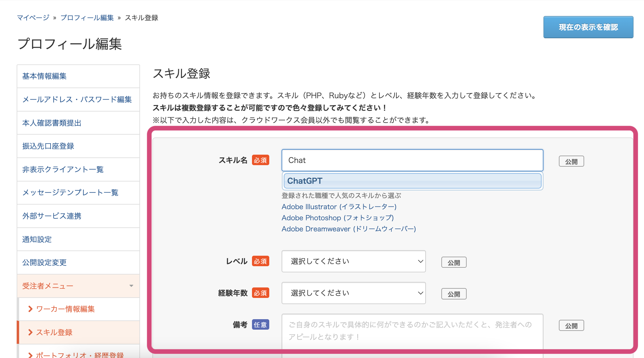Click the 現在の表示を確認 button
This screenshot has width=644, height=358.
point(588,27)
